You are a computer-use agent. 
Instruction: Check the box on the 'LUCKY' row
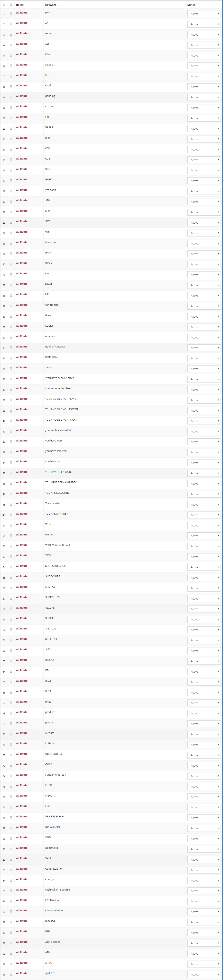pos(11,327)
